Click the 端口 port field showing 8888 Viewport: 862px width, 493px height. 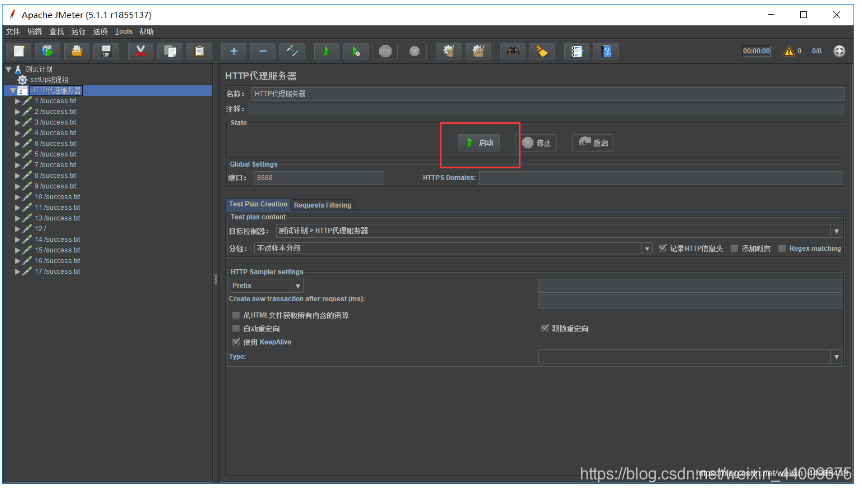319,178
